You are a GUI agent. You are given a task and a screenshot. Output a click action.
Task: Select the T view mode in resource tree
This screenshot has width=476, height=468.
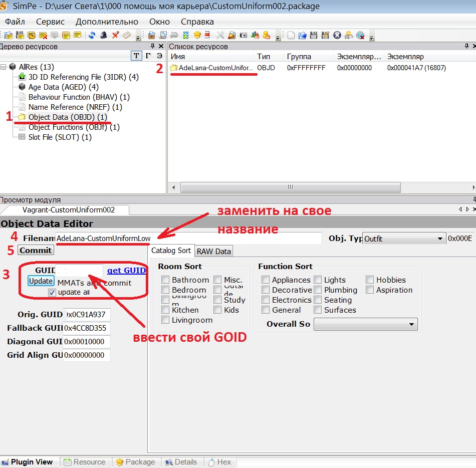click(x=136, y=56)
